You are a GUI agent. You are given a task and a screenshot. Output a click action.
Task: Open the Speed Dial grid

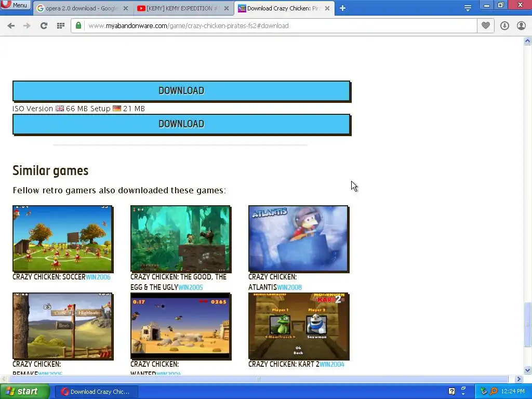point(61,26)
